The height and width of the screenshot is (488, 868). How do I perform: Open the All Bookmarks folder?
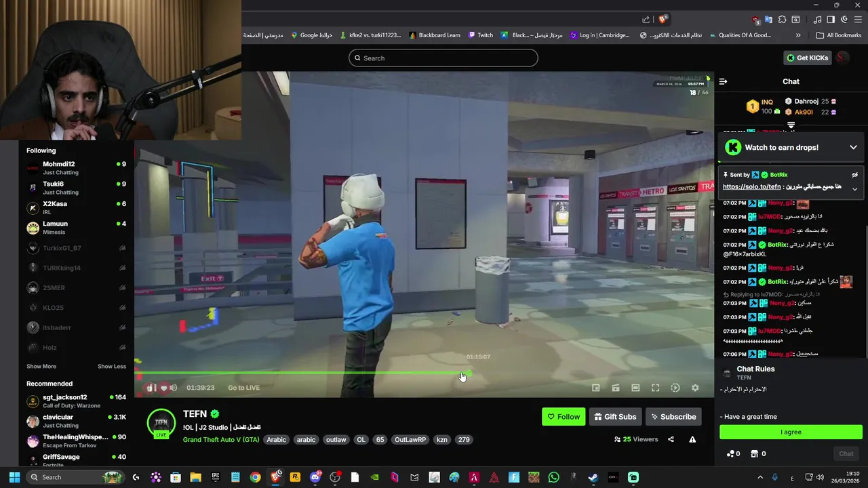[839, 35]
